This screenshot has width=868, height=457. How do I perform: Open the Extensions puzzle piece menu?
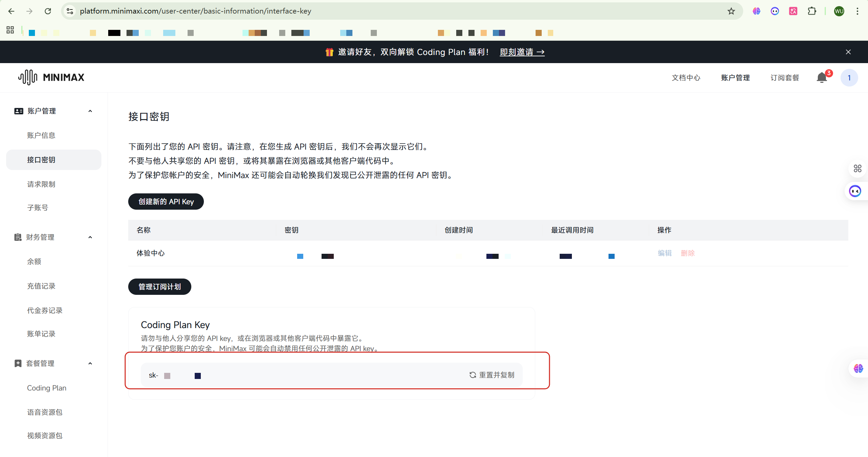(812, 11)
